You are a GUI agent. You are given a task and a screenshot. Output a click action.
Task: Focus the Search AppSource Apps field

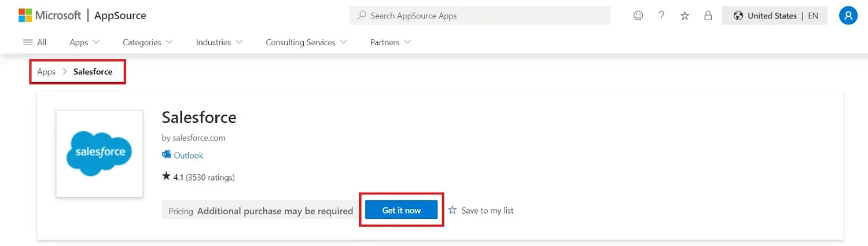point(480,16)
